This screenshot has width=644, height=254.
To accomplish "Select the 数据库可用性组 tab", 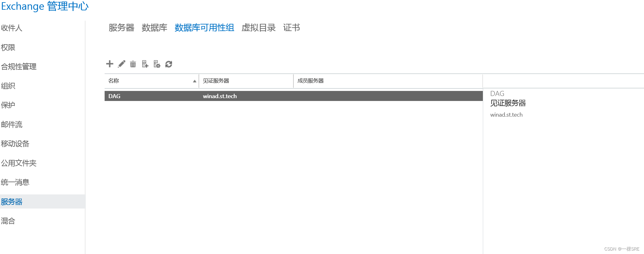I will pos(204,28).
